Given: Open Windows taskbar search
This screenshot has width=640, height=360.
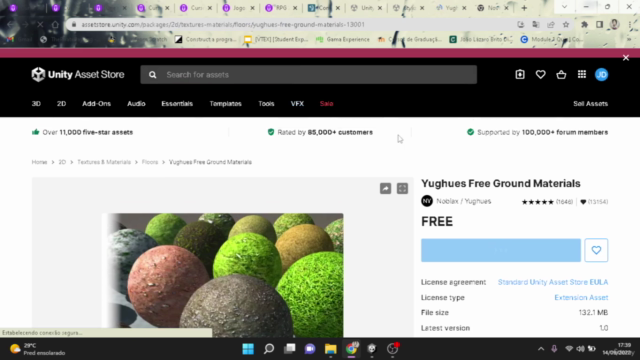Looking at the screenshot, I should (x=269, y=349).
